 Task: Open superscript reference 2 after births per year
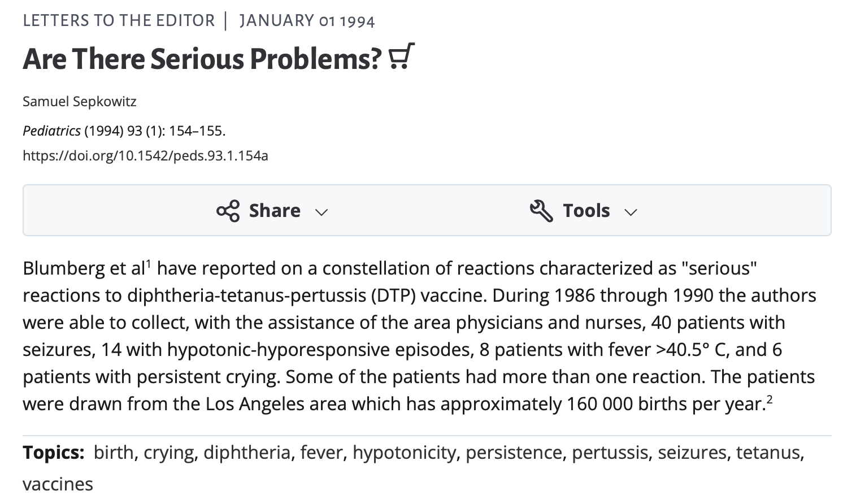[x=769, y=399]
